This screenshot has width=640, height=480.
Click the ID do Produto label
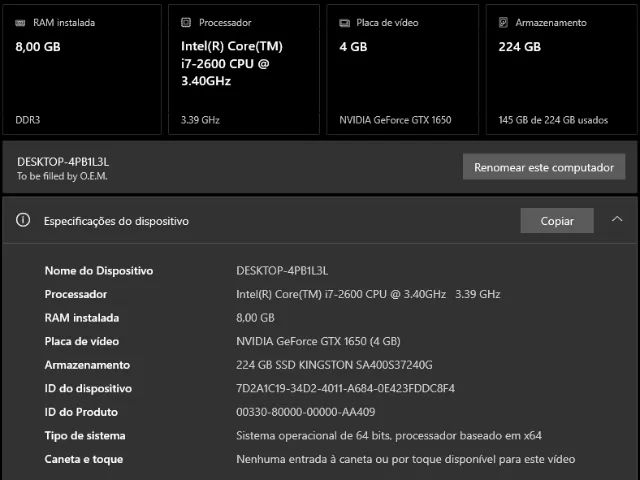point(81,412)
